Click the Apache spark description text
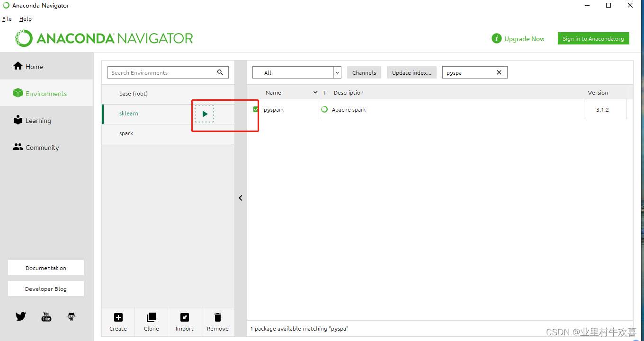Viewport: 644px width, 341px height. pos(349,110)
